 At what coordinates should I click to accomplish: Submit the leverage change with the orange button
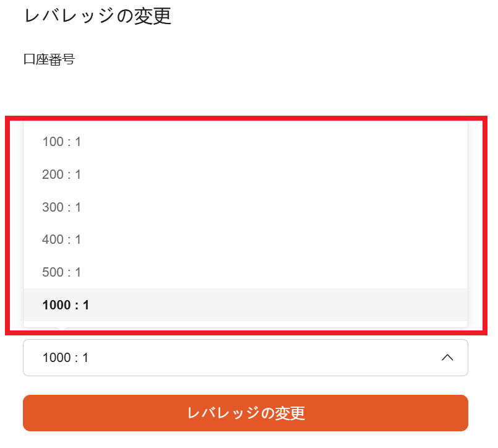click(245, 413)
